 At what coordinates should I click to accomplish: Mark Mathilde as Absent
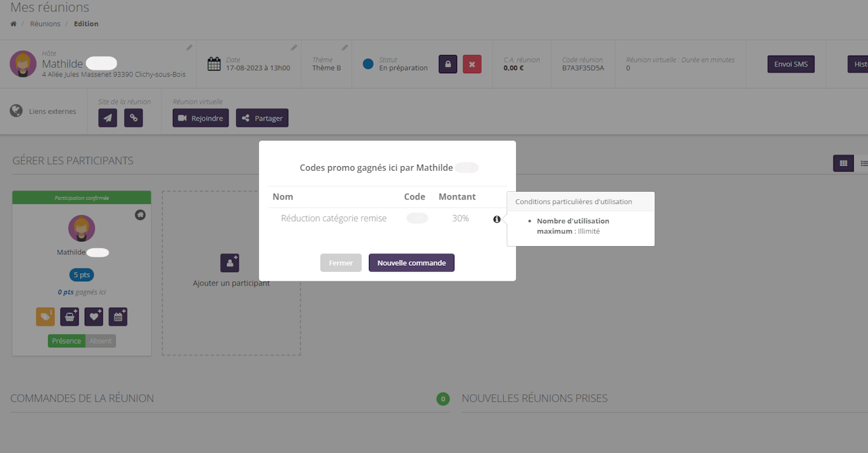[100, 341]
